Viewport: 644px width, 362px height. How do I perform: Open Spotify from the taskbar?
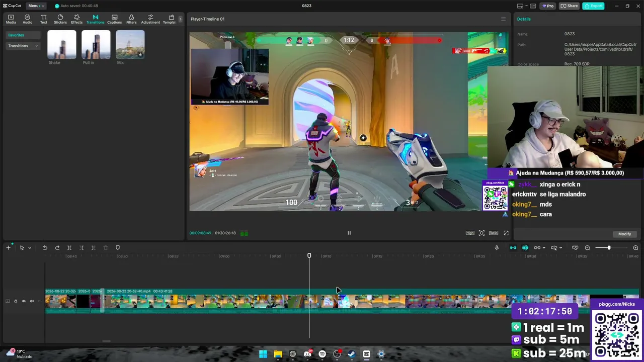322,354
